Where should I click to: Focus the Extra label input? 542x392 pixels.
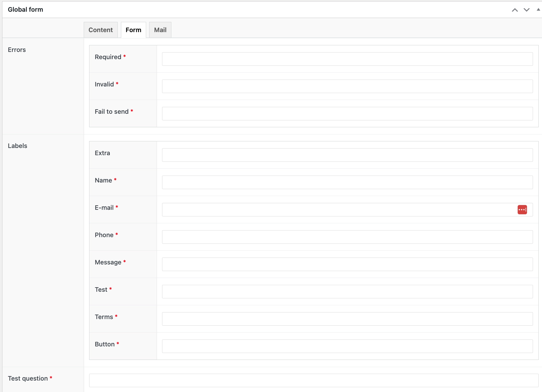[x=347, y=155]
